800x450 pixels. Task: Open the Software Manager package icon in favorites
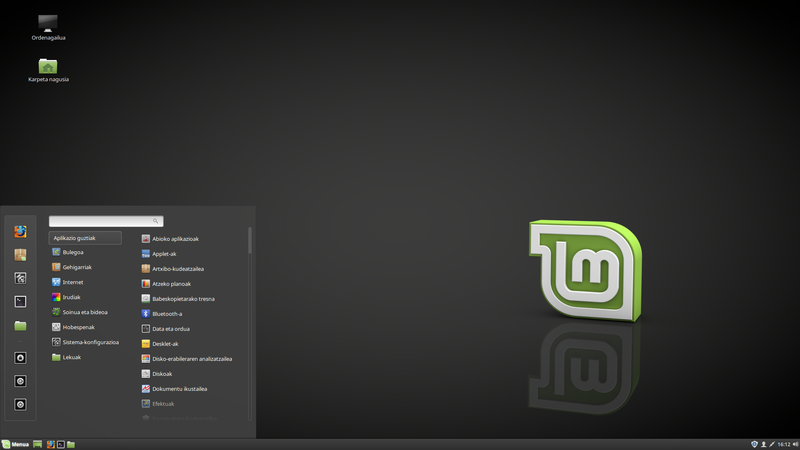tap(20, 255)
